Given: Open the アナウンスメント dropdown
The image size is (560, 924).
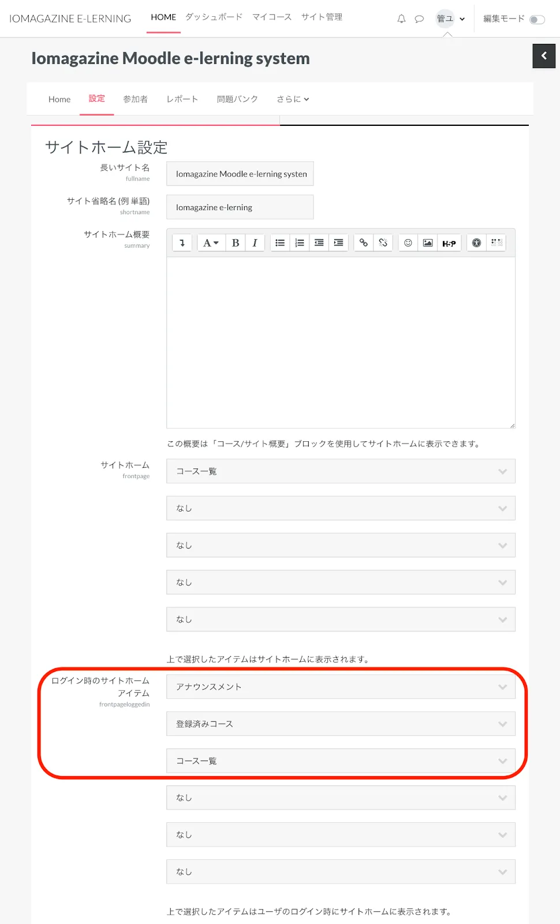Looking at the screenshot, I should (x=341, y=687).
